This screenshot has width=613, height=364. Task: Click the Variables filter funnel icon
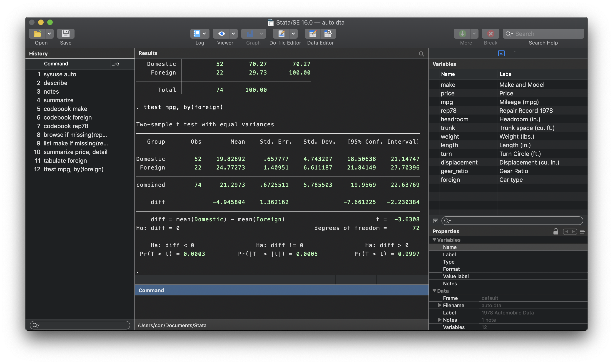coord(436,221)
